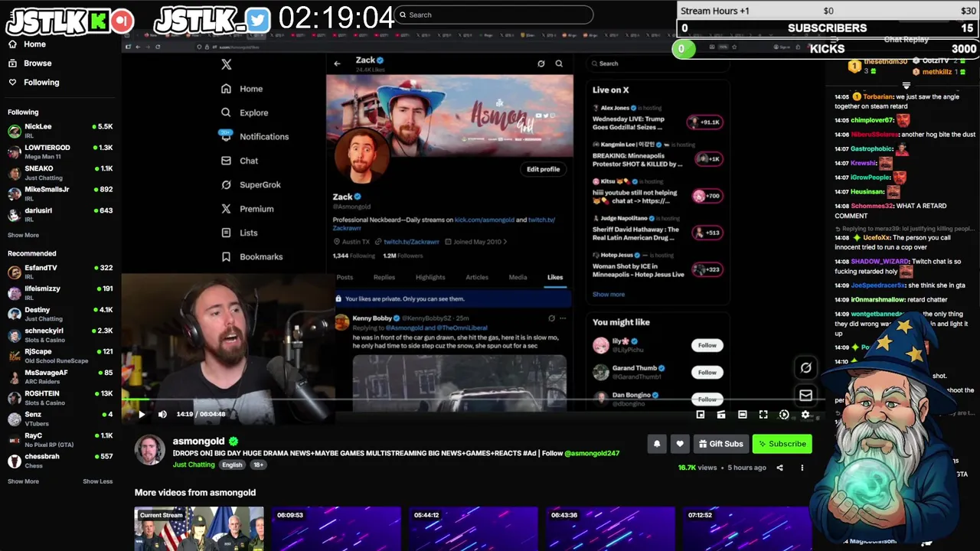Enter fullscreen mode on the video player
Viewport: 980px width, 551px height.
pos(763,415)
